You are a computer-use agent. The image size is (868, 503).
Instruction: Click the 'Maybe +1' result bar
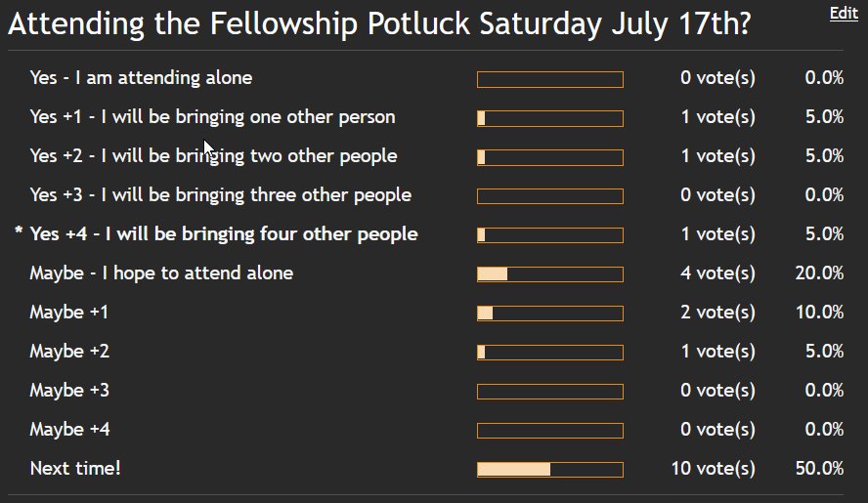550,314
